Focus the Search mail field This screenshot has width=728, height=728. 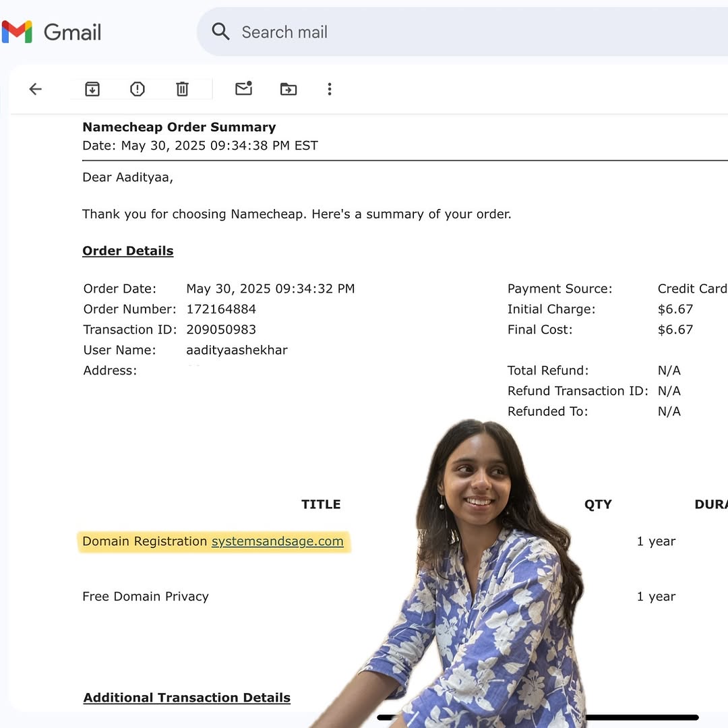[462, 32]
